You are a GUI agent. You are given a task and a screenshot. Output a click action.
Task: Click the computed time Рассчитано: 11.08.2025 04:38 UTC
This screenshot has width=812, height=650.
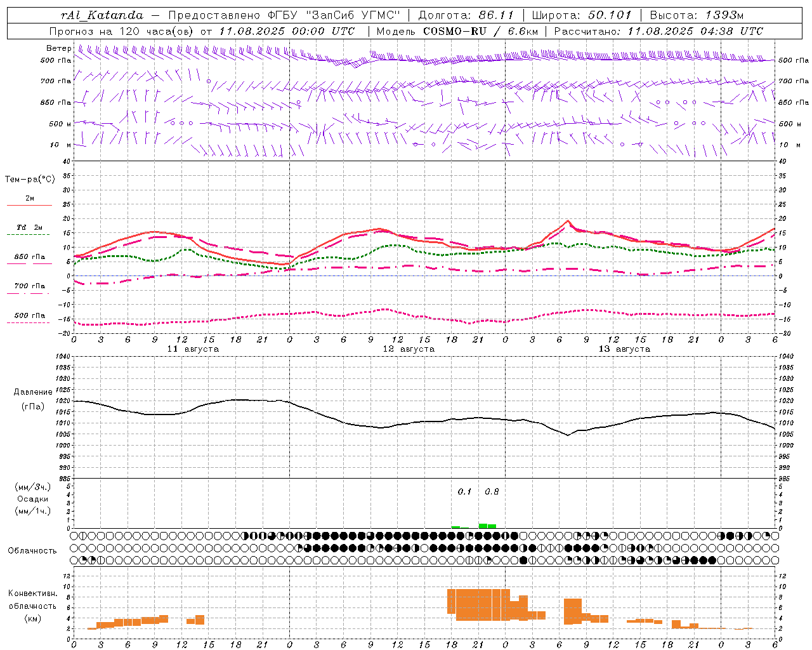point(658,31)
